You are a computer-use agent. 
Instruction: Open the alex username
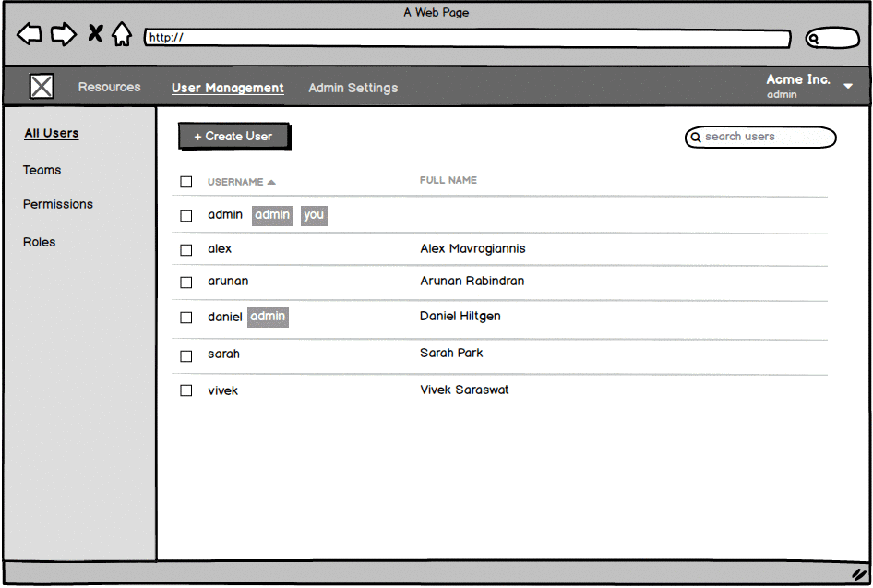pyautogui.click(x=220, y=249)
